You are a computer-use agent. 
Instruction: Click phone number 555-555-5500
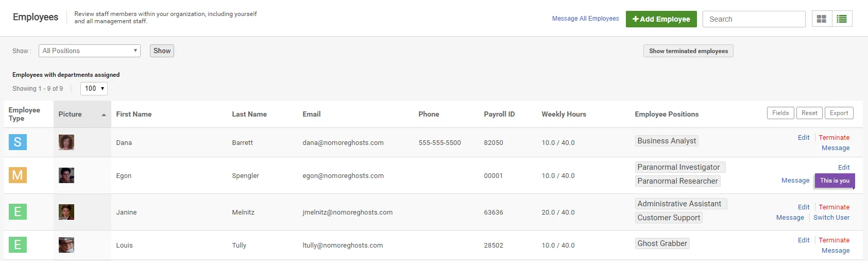coord(439,142)
